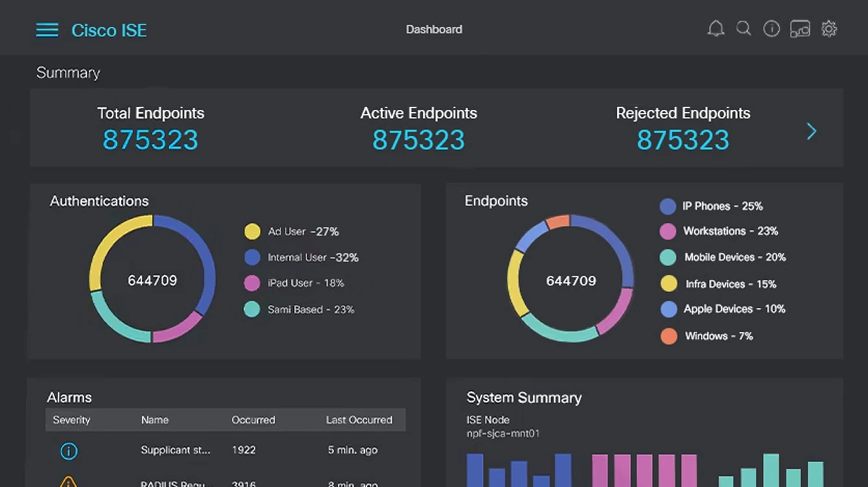Click the IP Phones legend swatch
Viewport: 868px width, 487px height.
click(x=668, y=206)
